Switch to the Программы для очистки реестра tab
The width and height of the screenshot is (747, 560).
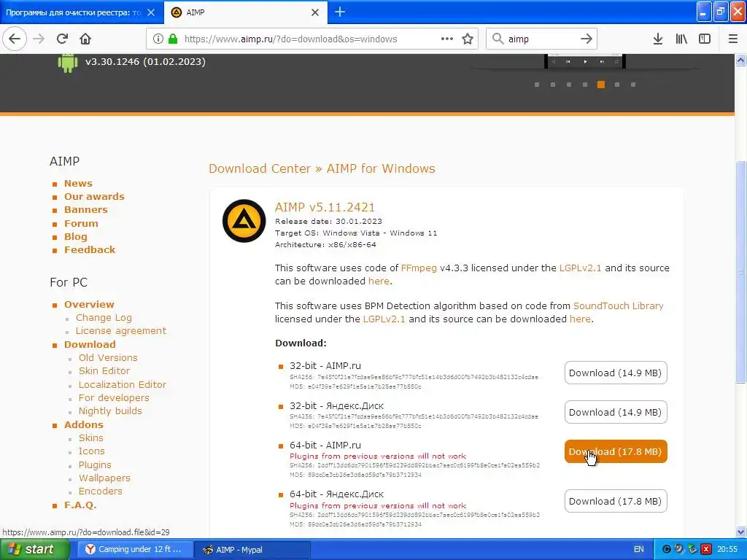point(74,12)
